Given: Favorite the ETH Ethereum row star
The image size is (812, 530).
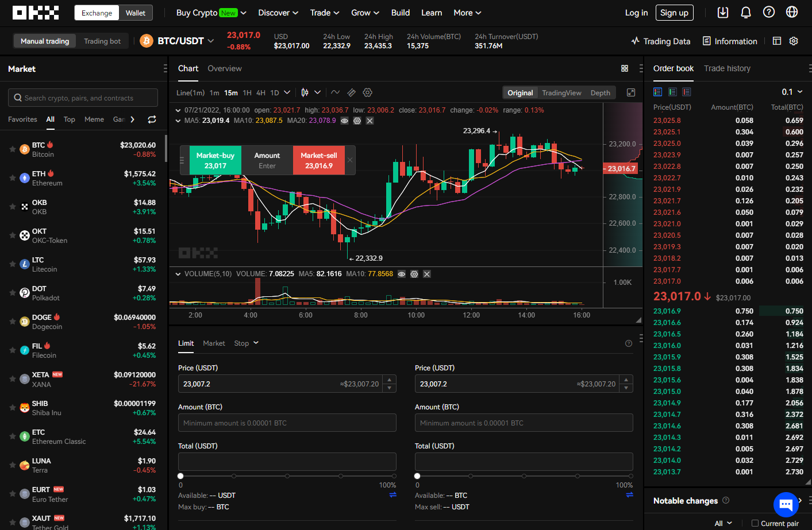Looking at the screenshot, I should click(13, 178).
